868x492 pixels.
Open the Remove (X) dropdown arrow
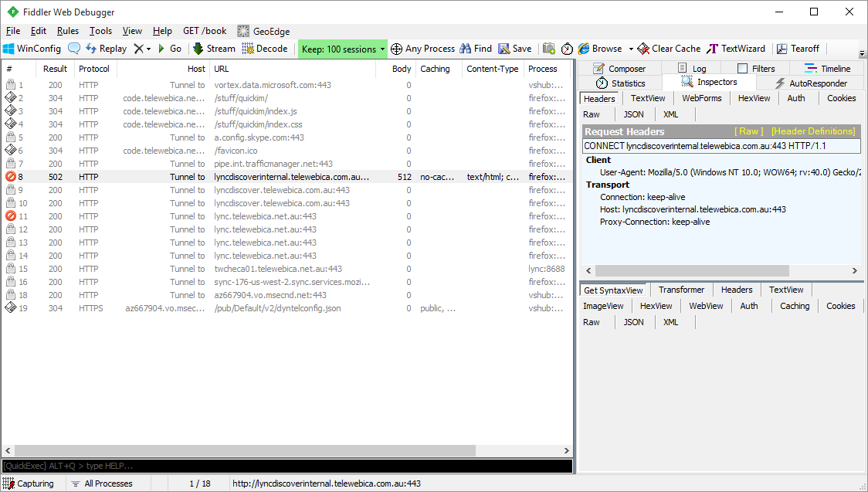(148, 49)
